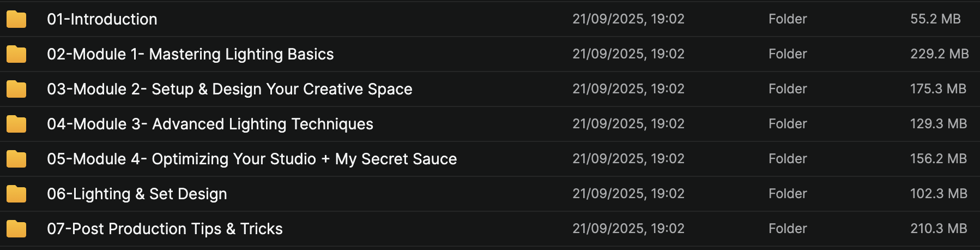The image size is (980, 250).
Task: Open the 01-Introduction folder name
Action: click(102, 19)
